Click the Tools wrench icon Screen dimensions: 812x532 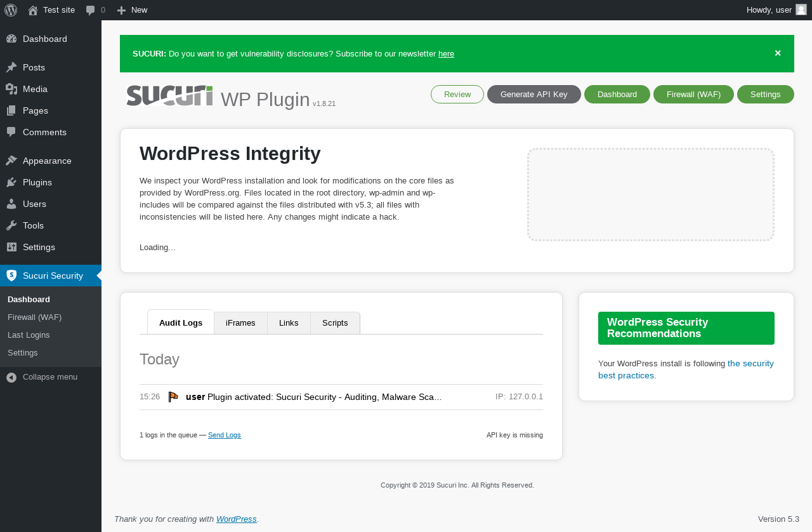coord(11,225)
